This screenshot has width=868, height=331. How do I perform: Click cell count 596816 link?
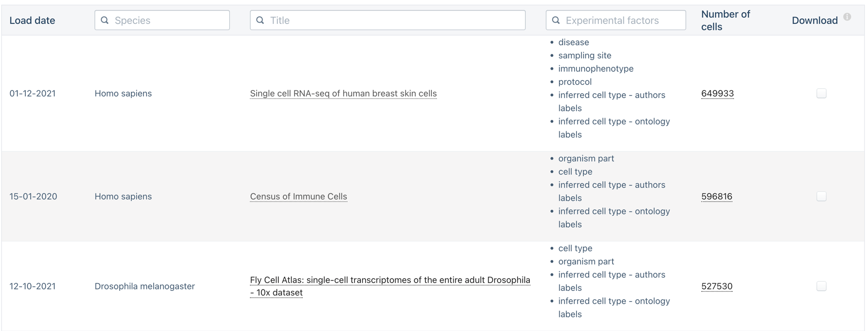717,196
